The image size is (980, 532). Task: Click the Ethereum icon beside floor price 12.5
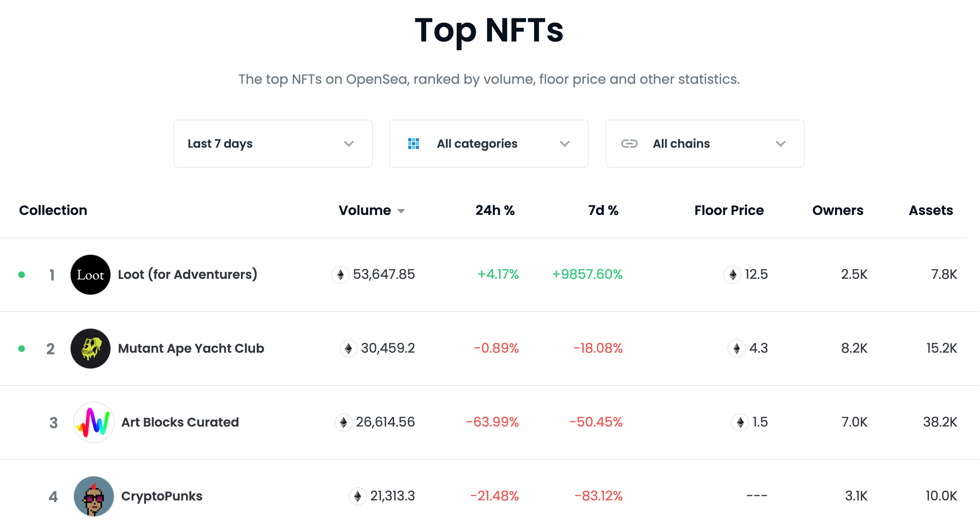click(x=733, y=275)
